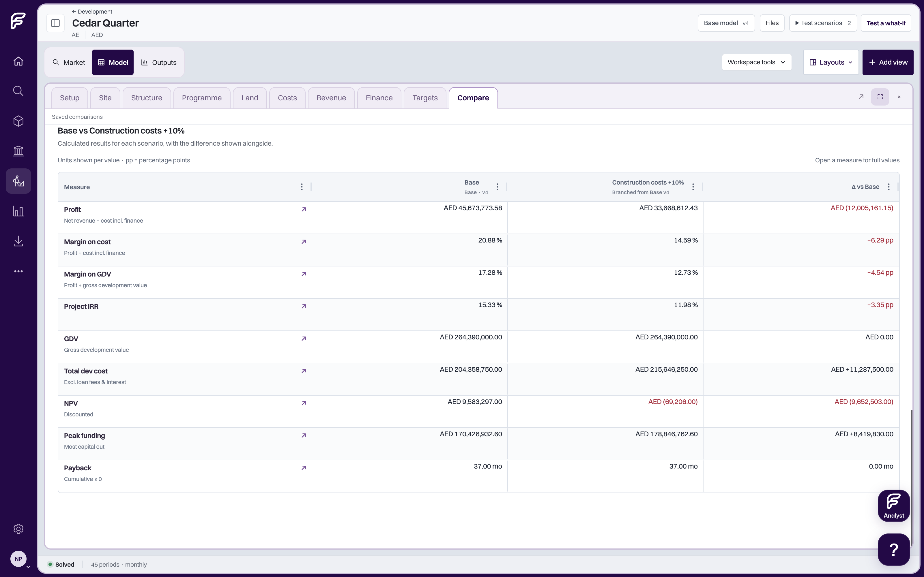Viewport: 924px width, 577px height.
Task: Close the Compare panel
Action: click(899, 97)
